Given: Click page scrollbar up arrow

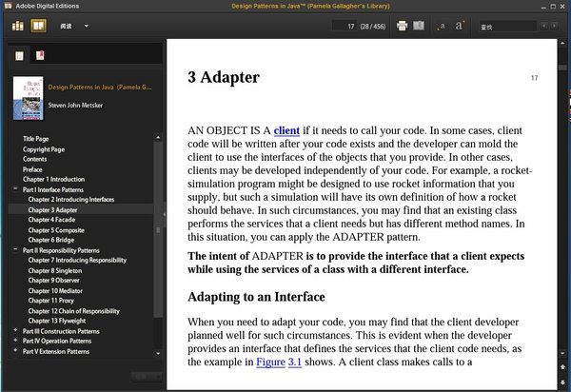Looking at the screenshot, I should pos(562,44).
